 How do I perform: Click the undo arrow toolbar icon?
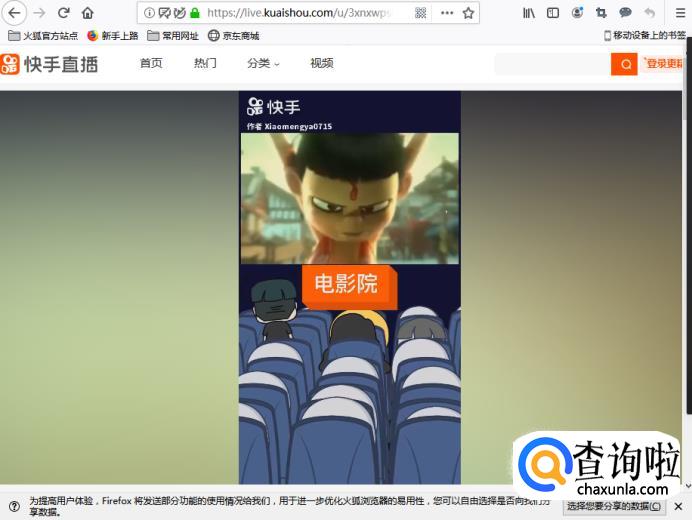[x=650, y=13]
